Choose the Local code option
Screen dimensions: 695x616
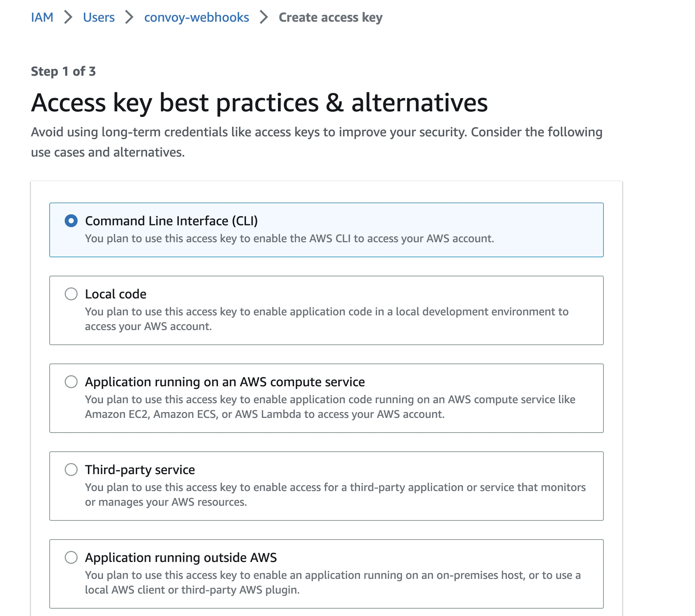pos(71,294)
